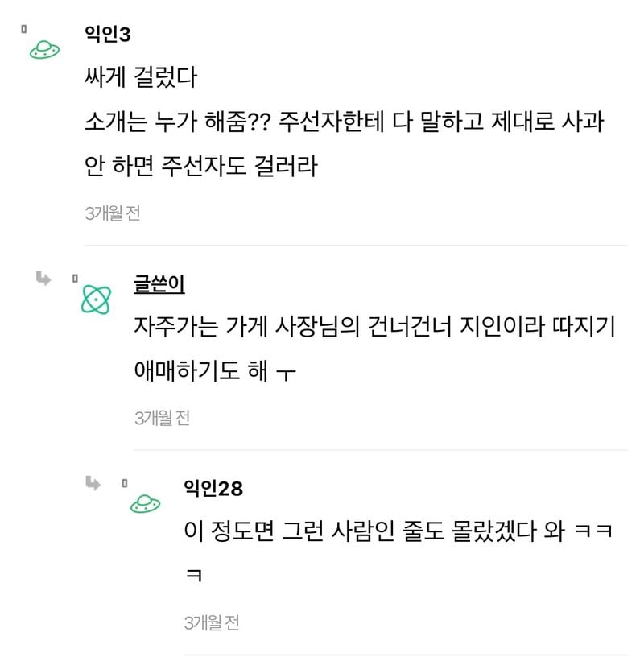The width and height of the screenshot is (644, 657).
Task: Click 익인3's green UFO avatar
Action: pyautogui.click(x=45, y=51)
